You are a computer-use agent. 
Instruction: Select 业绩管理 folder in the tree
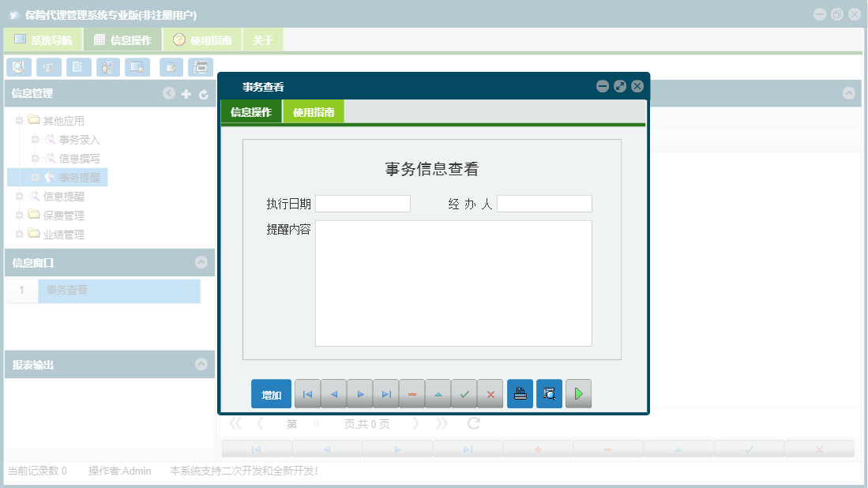pyautogui.click(x=64, y=235)
